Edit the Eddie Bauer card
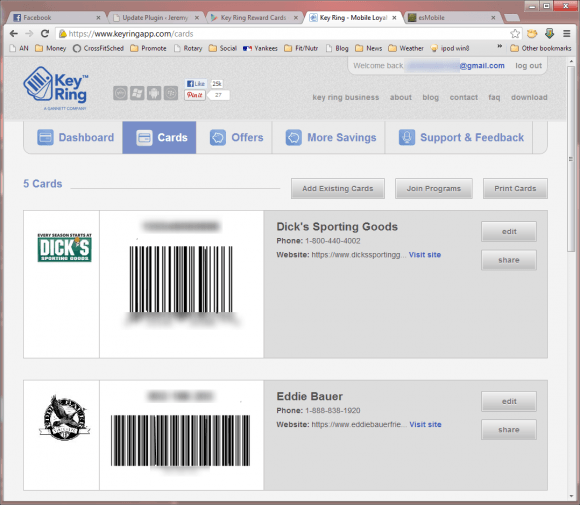This screenshot has height=505, width=580. [x=509, y=401]
